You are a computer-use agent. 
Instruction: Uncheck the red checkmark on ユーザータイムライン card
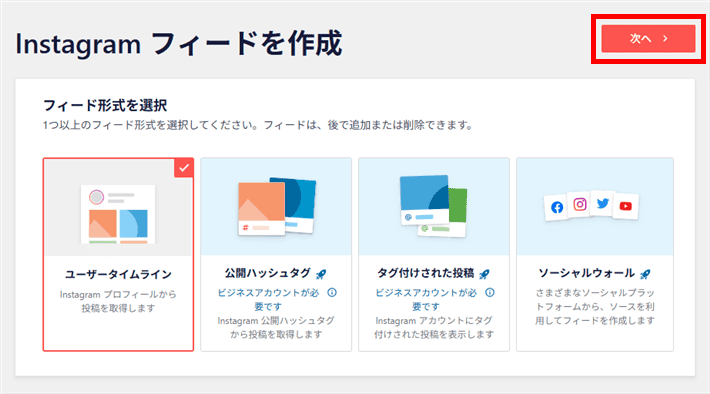click(184, 168)
